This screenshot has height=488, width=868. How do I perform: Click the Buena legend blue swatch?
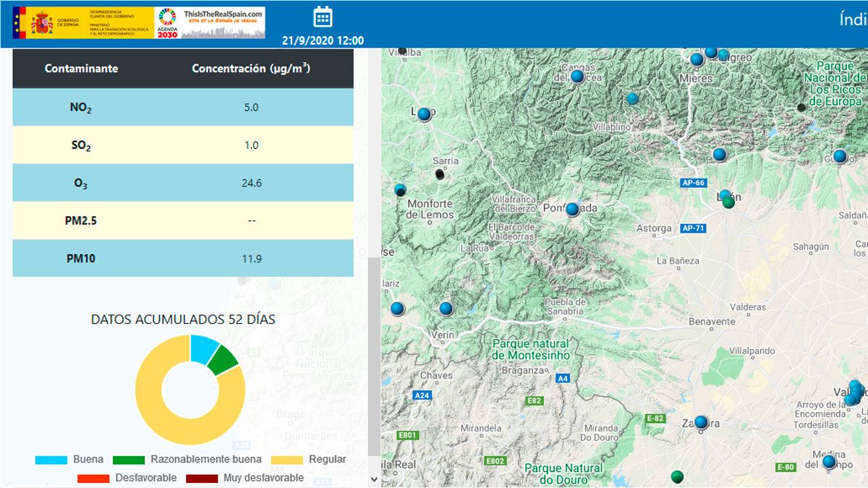pos(51,460)
